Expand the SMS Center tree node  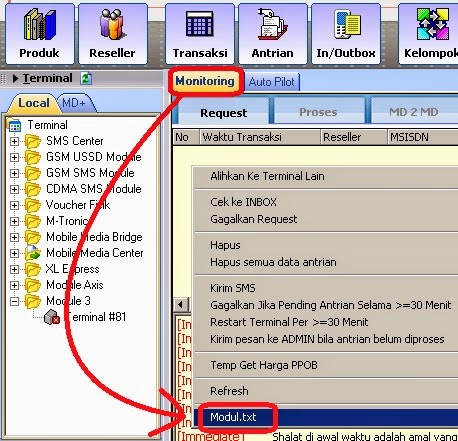pyautogui.click(x=14, y=141)
